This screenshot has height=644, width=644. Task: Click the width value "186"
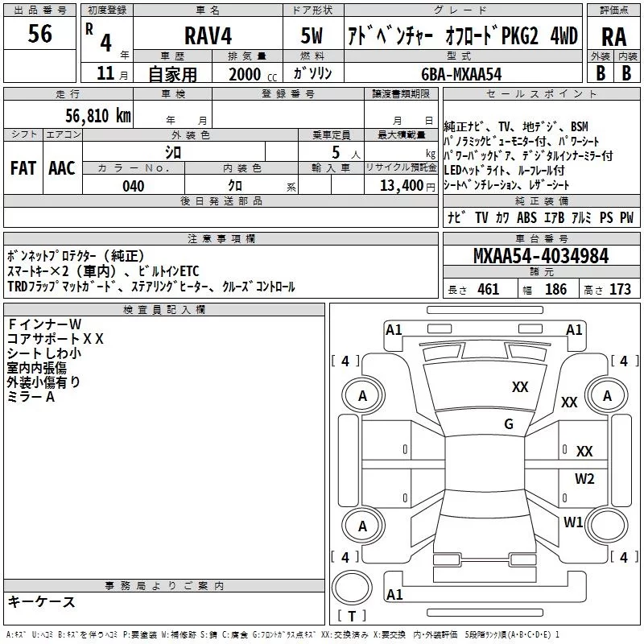555,289
